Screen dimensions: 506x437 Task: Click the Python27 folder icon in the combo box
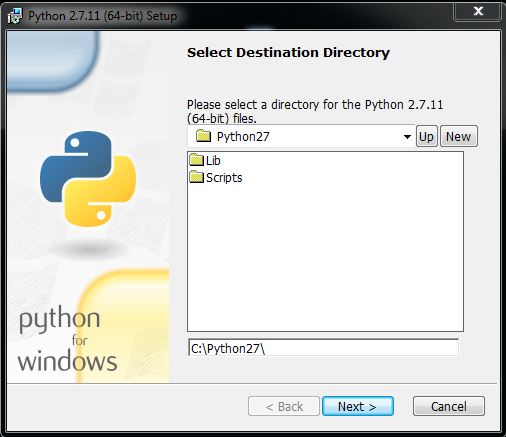pos(203,136)
